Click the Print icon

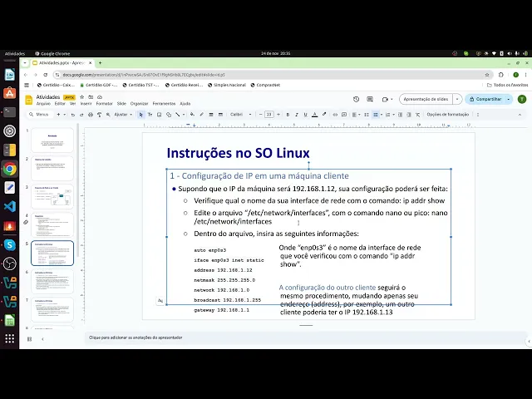coord(91,115)
